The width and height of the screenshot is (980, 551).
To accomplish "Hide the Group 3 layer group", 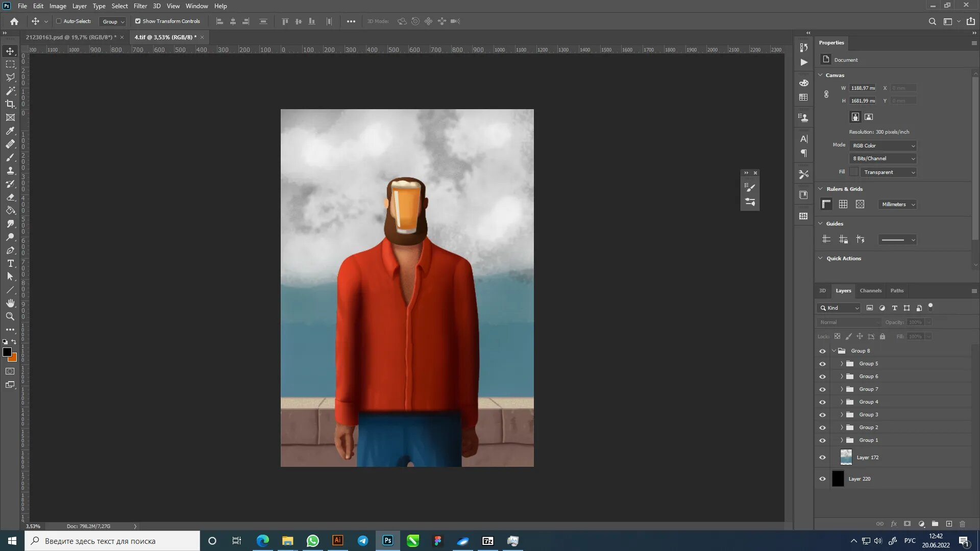I will (x=822, y=415).
